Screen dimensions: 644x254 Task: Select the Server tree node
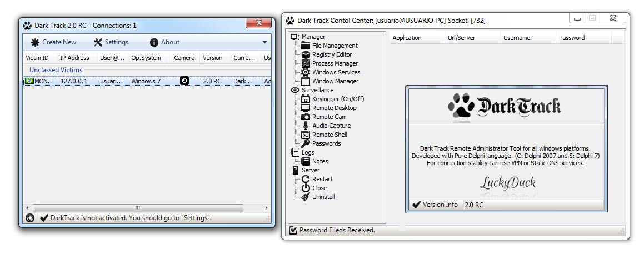coord(311,170)
